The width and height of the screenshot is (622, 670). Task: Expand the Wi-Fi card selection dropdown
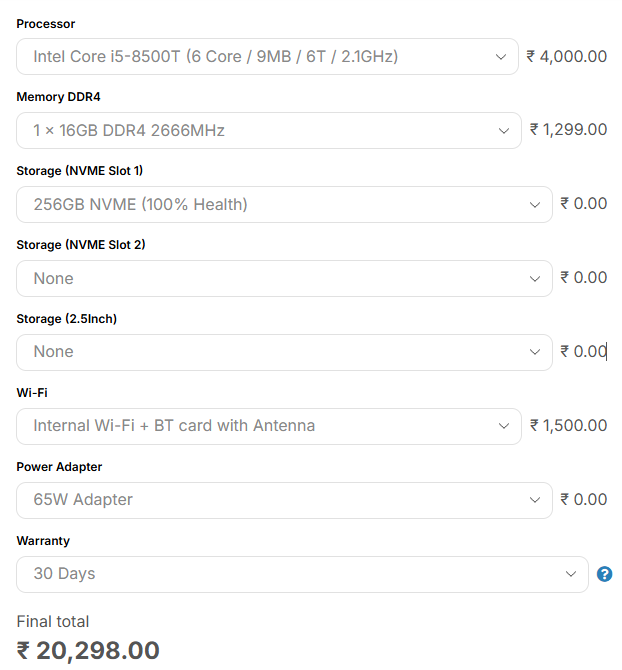(269, 426)
